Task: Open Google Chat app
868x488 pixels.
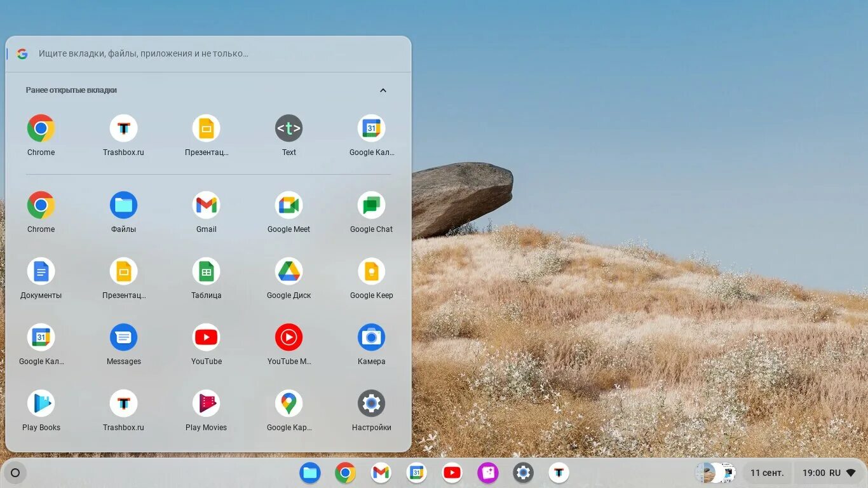Action: coord(372,212)
